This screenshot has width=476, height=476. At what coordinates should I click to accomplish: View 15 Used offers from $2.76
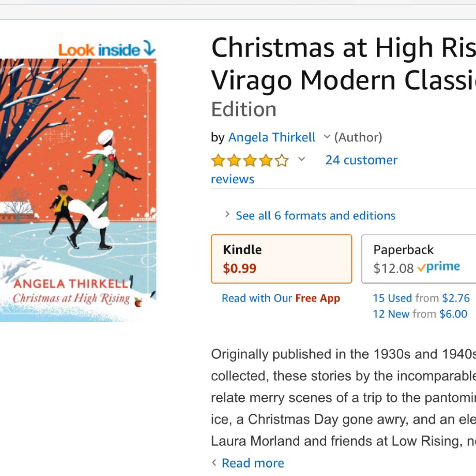pos(421,298)
